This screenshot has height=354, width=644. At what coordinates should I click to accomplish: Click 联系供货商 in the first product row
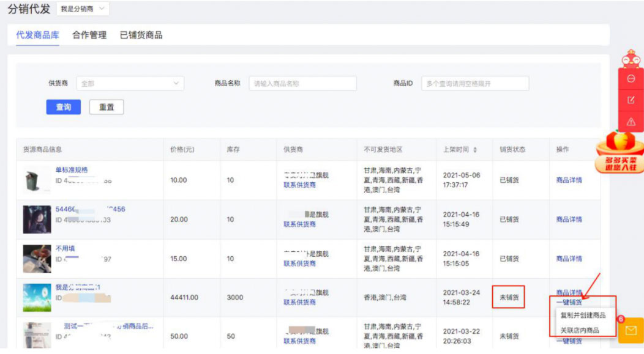301,186
